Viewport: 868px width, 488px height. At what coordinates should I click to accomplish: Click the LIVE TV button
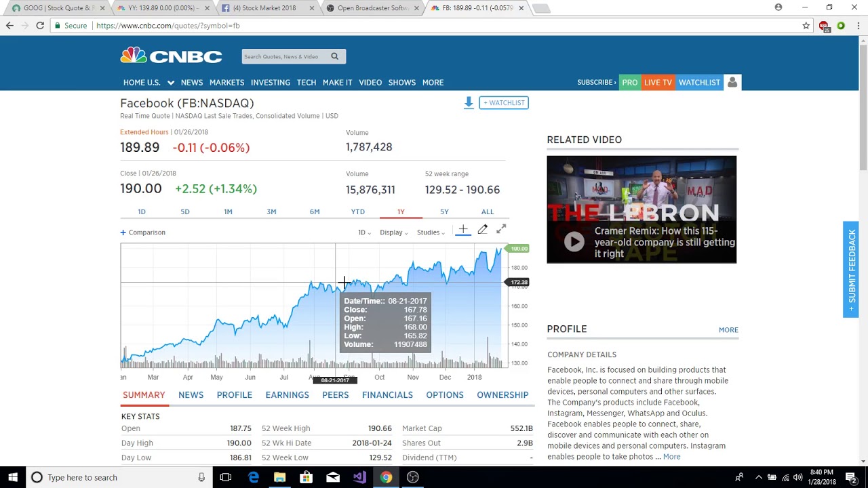coord(658,82)
